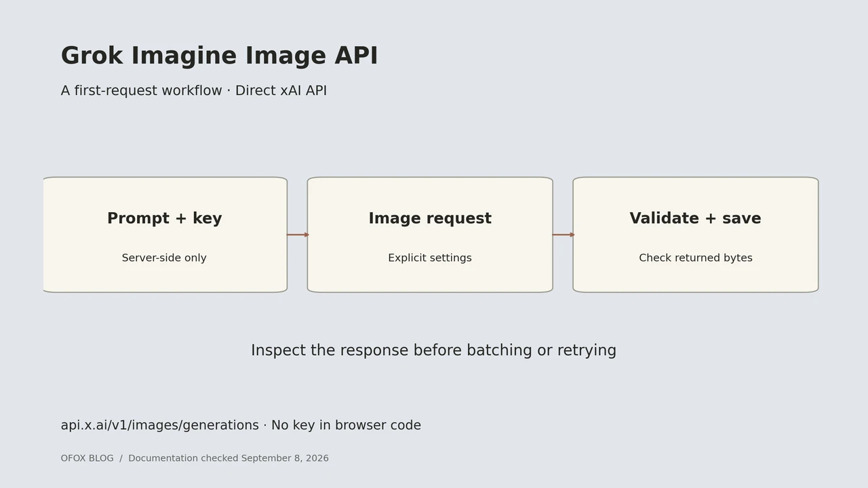This screenshot has width=868, height=488.
Task: Select the 'A first-request workflow · Direct xAI API' subtitle
Action: (194, 91)
